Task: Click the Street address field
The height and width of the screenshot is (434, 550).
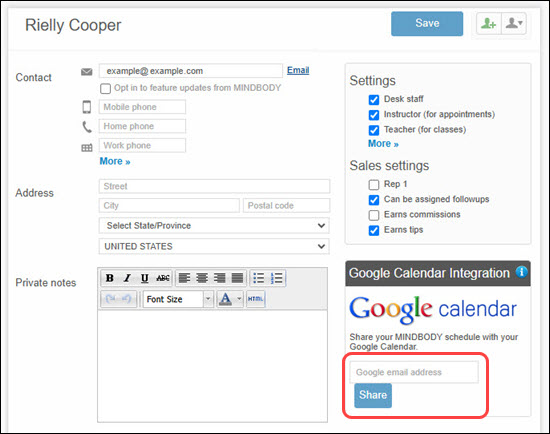Action: tap(214, 186)
